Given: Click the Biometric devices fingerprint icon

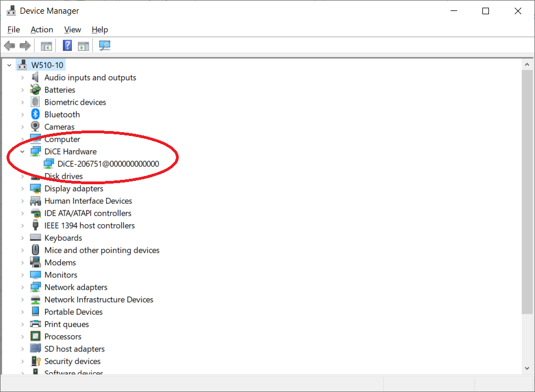Looking at the screenshot, I should coord(36,102).
